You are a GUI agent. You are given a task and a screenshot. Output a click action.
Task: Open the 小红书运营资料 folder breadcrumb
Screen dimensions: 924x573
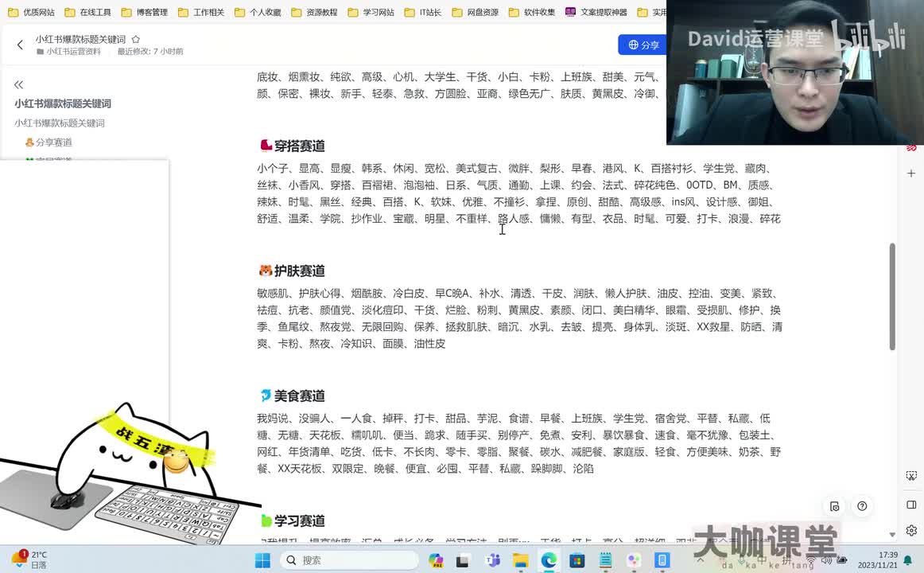(72, 51)
